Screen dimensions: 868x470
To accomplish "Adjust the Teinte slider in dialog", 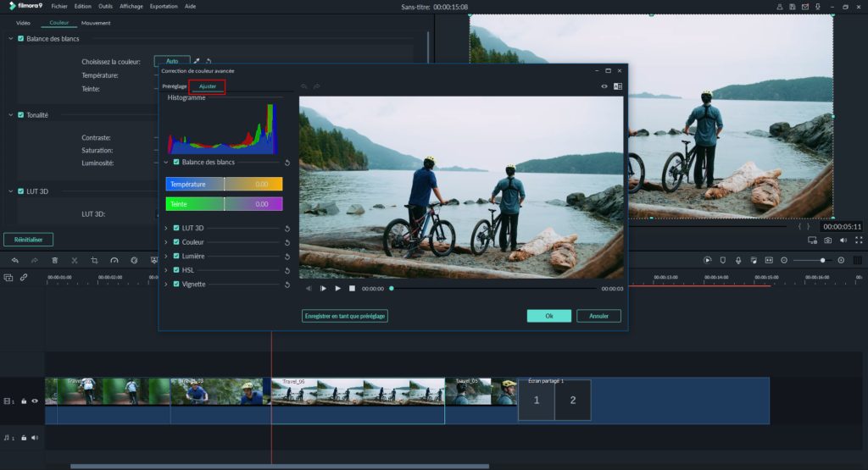I will (224, 204).
